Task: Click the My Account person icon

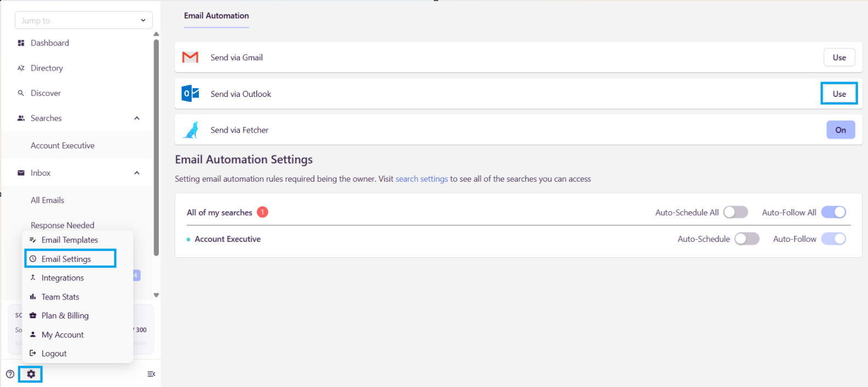Action: [x=33, y=334]
